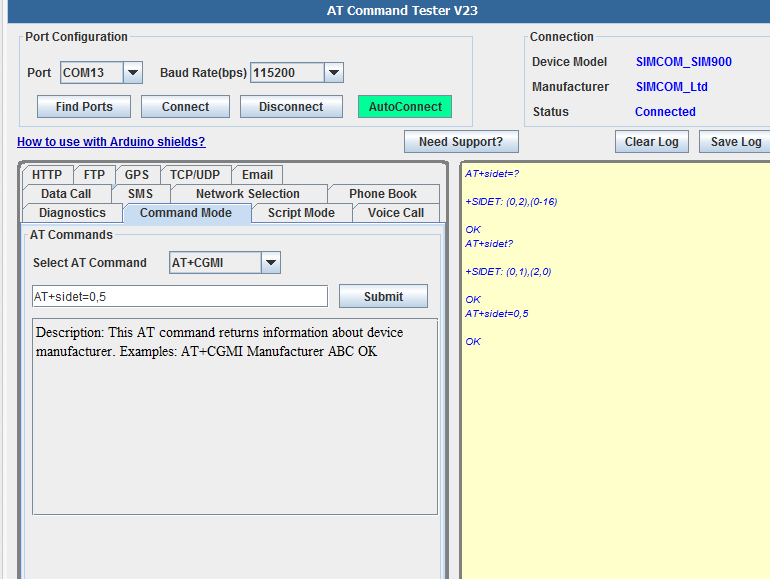The height and width of the screenshot is (579, 770).
Task: Click the Save Log button
Action: (735, 141)
